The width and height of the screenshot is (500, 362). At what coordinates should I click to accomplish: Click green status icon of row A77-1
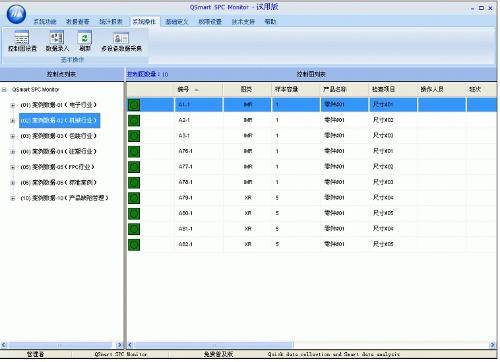pos(134,167)
